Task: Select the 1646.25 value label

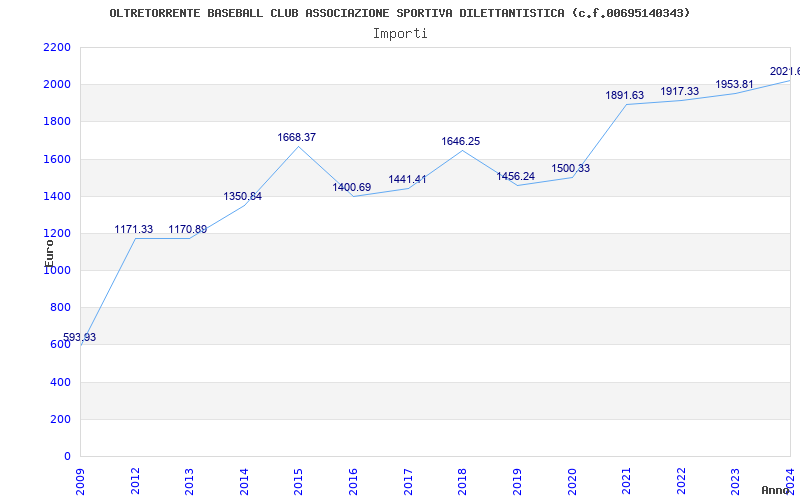Action: point(461,141)
